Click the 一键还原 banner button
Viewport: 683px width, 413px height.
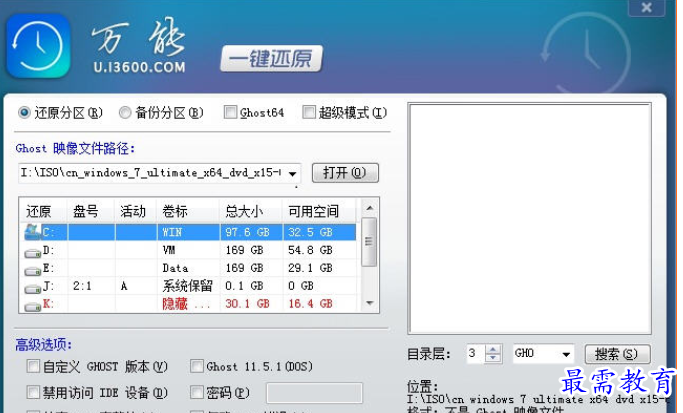[271, 58]
